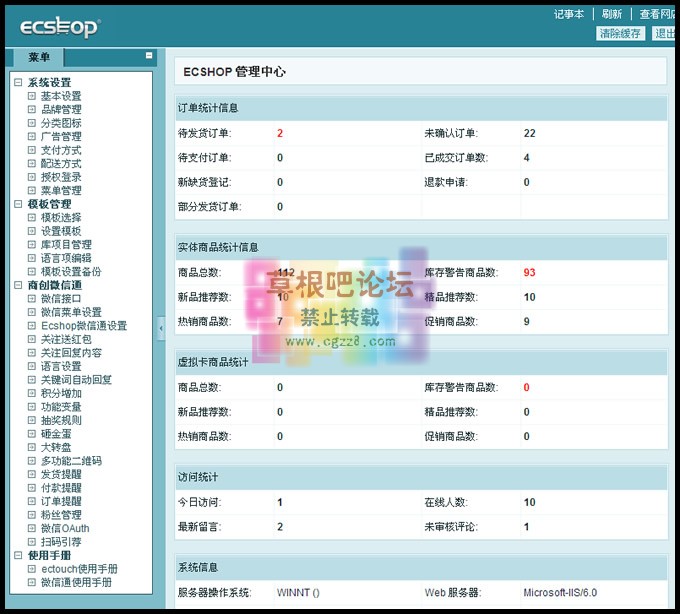
Task: Click the 刷新 link in the top bar
Action: [x=611, y=14]
